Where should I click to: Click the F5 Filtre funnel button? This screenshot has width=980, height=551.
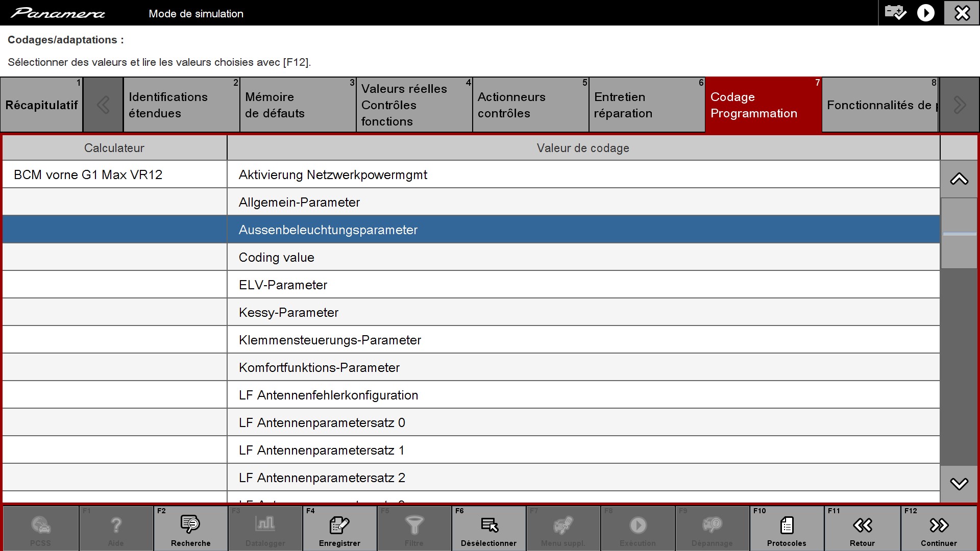(x=414, y=528)
